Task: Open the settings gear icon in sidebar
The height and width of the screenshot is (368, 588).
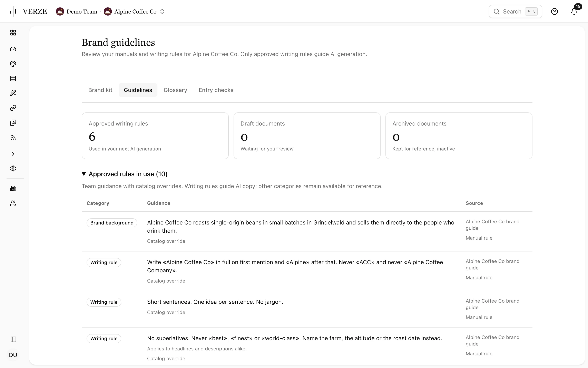Action: (x=13, y=168)
